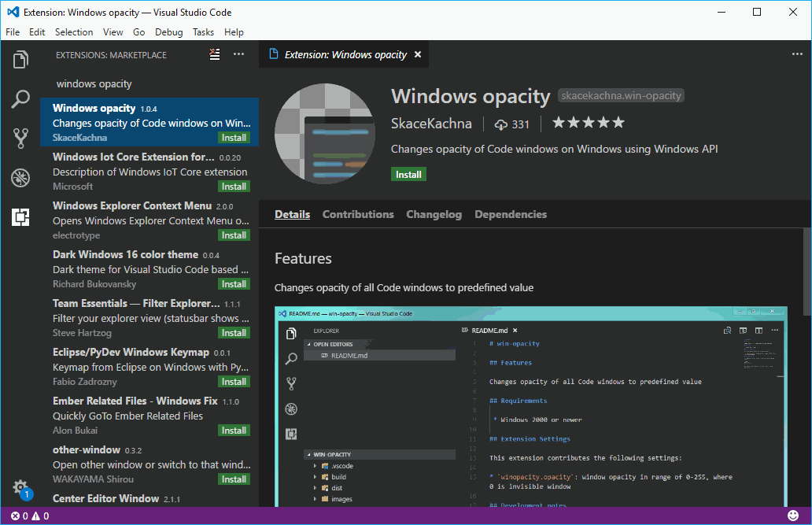Switch to the Changelog tab

pyautogui.click(x=434, y=213)
